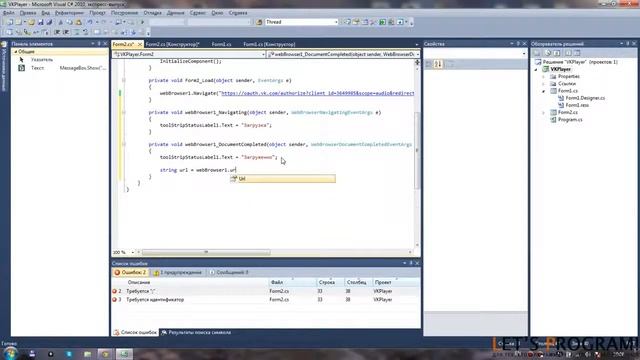This screenshot has height=360, width=640.
Task: Click the Categorized view icon in Properties panel
Action: click(429, 64)
